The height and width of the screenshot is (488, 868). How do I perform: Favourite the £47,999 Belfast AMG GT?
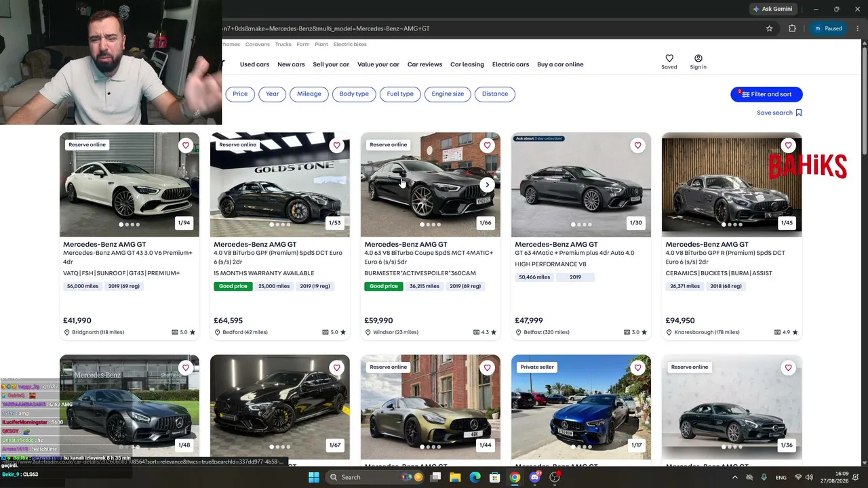637,145
